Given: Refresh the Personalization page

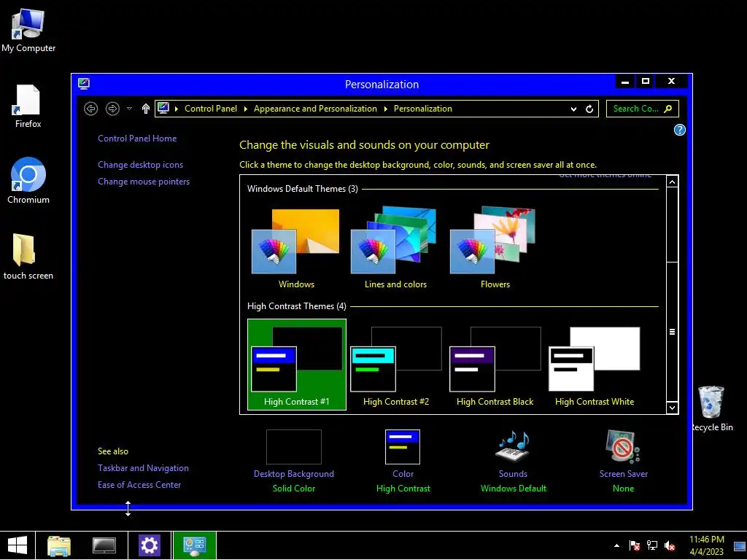Looking at the screenshot, I should click(x=589, y=109).
